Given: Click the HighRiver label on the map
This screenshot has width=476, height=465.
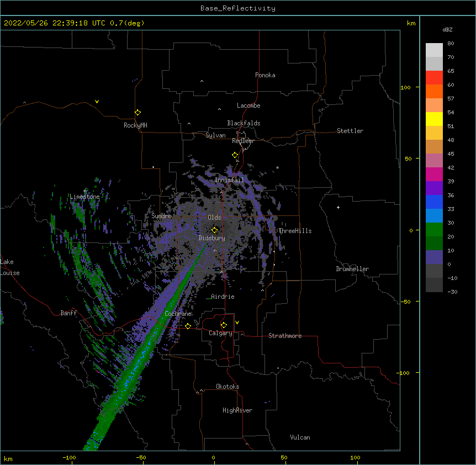Looking at the screenshot, I should 237,410.
